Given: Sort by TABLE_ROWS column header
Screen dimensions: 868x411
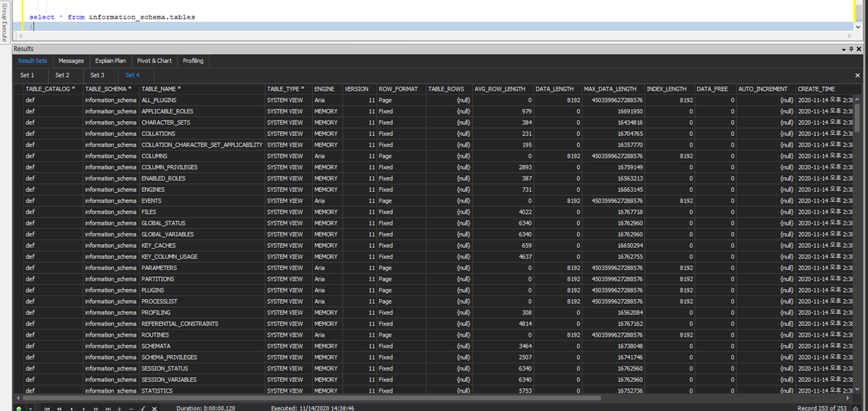Looking at the screenshot, I should click(449, 89).
